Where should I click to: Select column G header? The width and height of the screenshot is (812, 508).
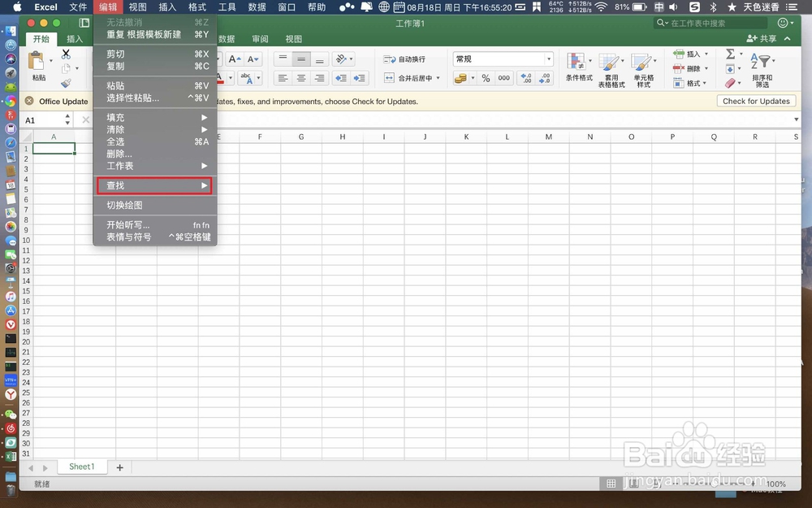pos(301,137)
